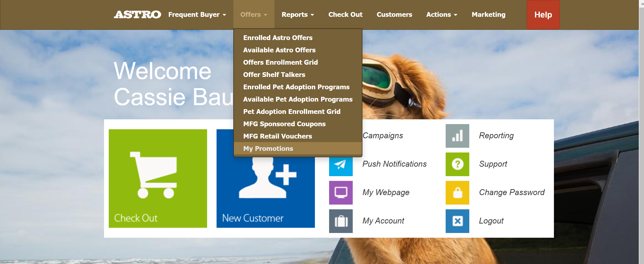Click the Change Password lock icon
This screenshot has height=264, width=644.
[x=457, y=193]
